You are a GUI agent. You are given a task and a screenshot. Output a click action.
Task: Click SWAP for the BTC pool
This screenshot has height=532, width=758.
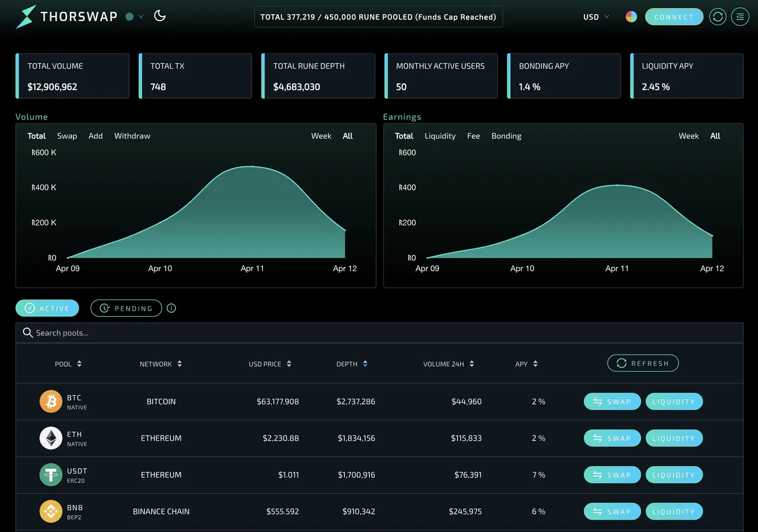click(x=612, y=402)
